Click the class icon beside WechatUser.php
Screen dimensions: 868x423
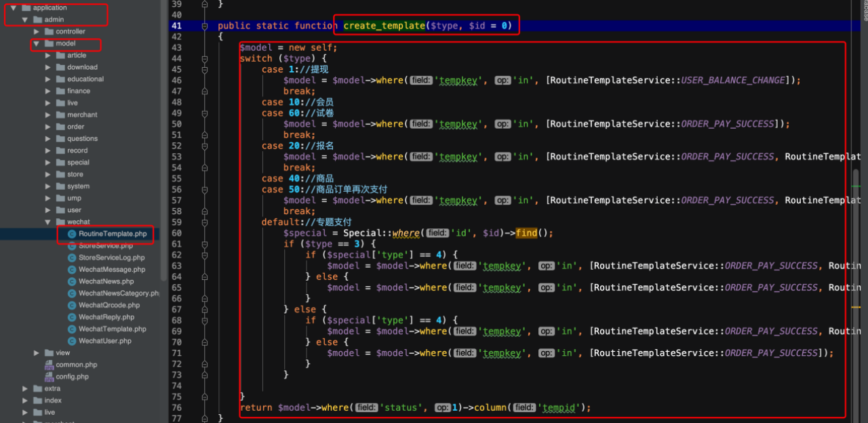pos(73,341)
